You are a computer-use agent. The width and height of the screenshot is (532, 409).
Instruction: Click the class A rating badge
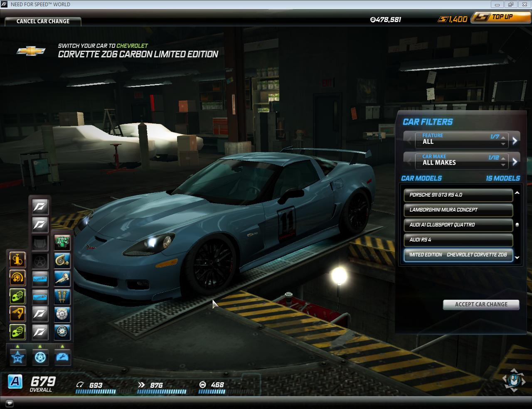[x=15, y=381]
